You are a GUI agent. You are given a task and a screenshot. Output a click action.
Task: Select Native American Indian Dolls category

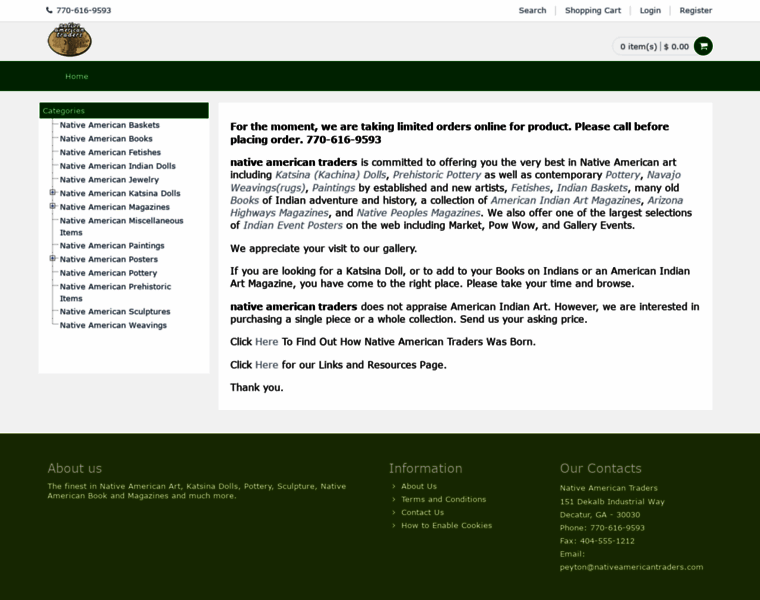coord(118,166)
